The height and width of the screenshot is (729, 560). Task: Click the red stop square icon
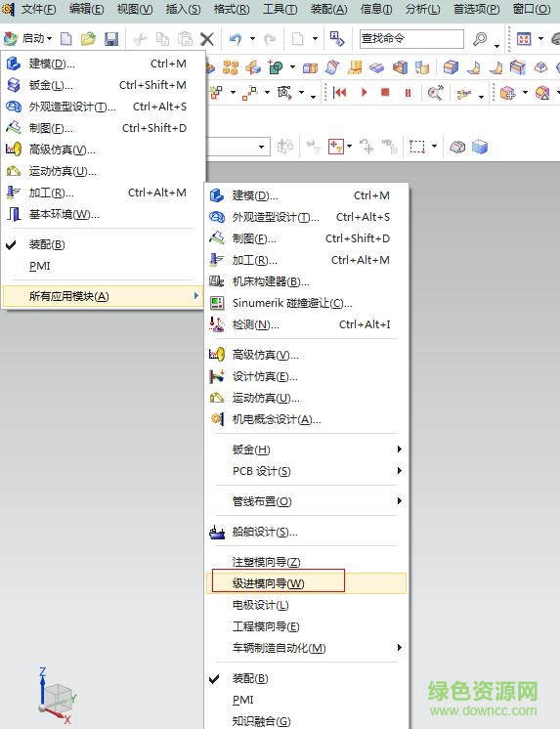pos(385,93)
